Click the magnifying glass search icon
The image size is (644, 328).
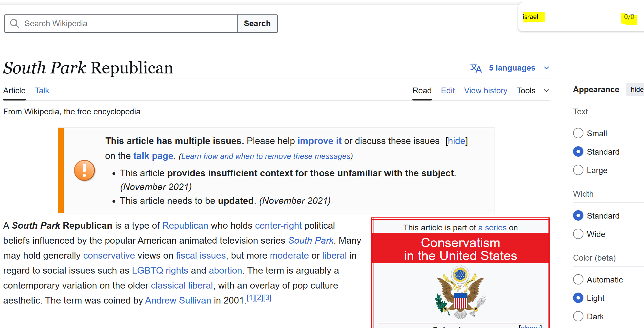[x=14, y=23]
